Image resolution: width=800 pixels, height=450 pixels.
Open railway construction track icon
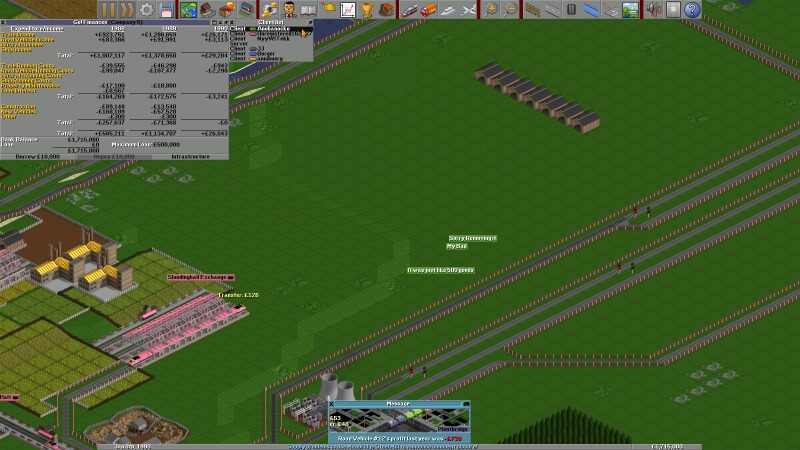[x=532, y=9]
